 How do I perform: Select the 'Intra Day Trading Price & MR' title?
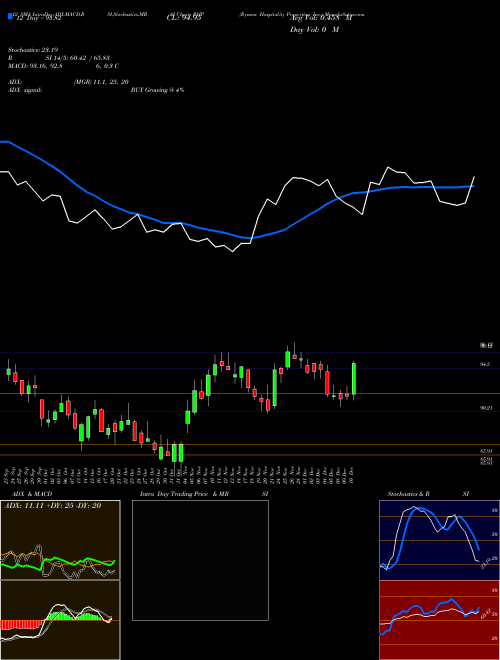click(184, 494)
